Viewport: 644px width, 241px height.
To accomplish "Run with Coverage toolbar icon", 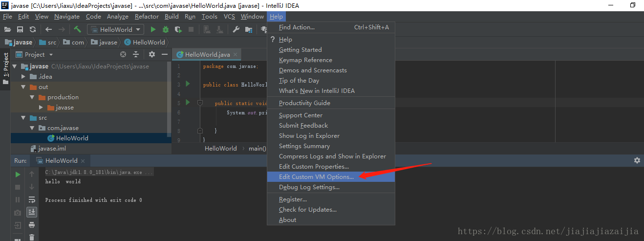I will coord(178,29).
